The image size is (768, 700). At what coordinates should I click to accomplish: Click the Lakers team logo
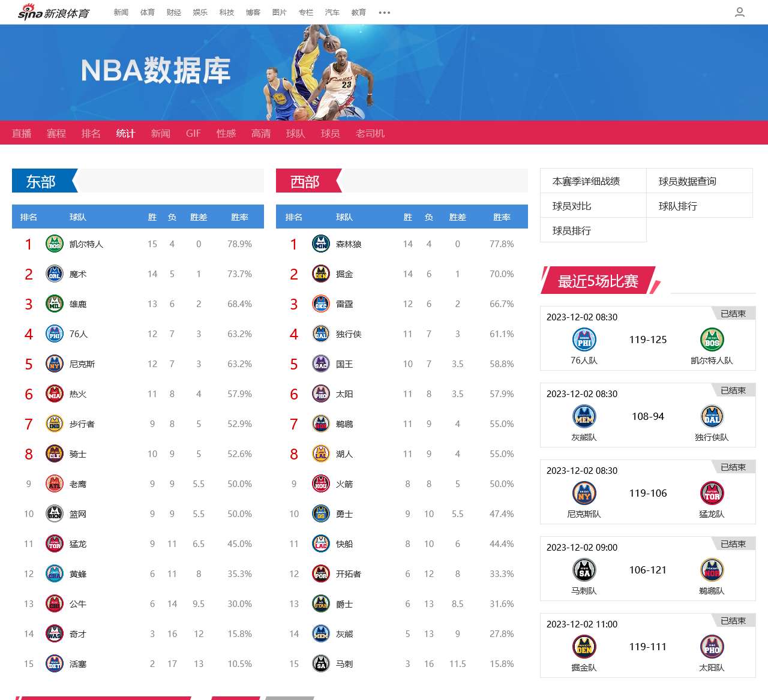click(321, 454)
